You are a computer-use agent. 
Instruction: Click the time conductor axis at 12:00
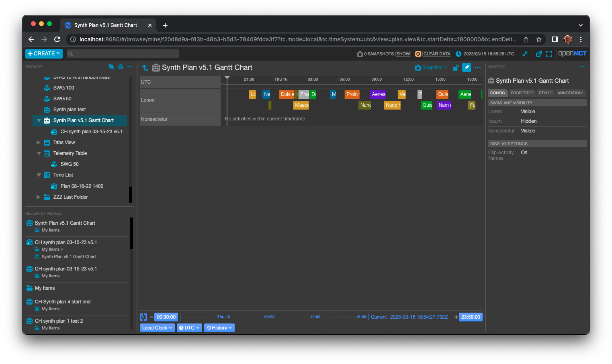315,317
